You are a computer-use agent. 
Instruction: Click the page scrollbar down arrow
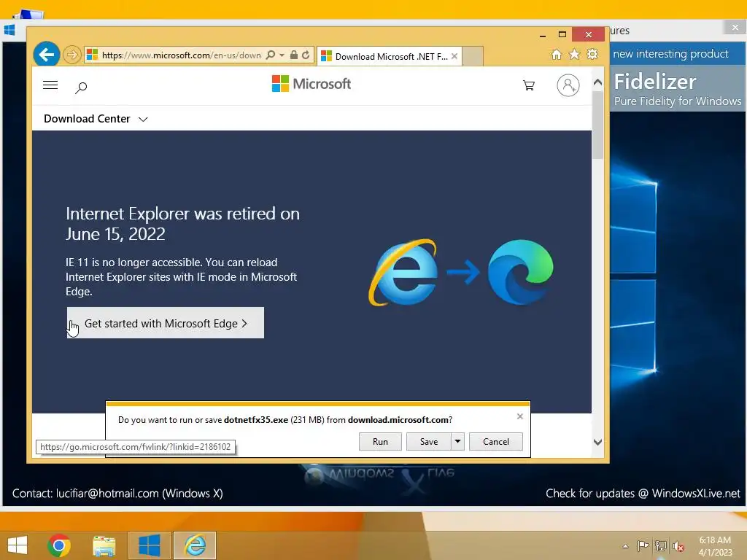click(597, 443)
